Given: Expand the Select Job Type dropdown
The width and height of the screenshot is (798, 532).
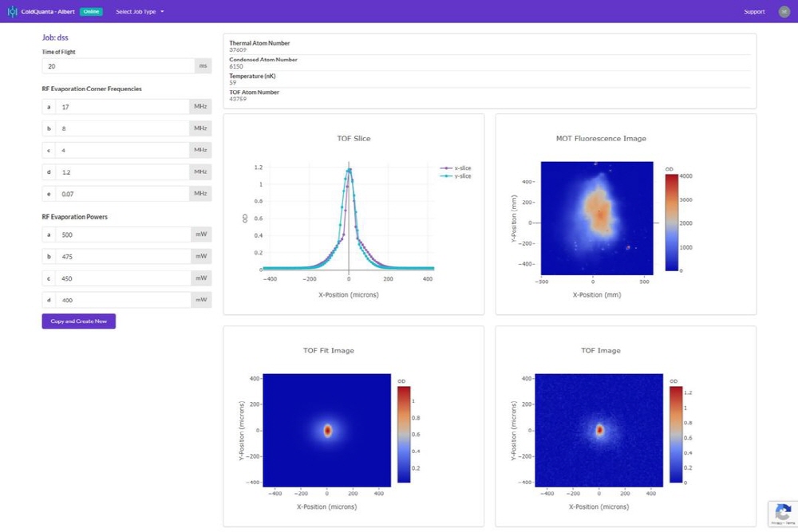Looking at the screenshot, I should 140,12.
